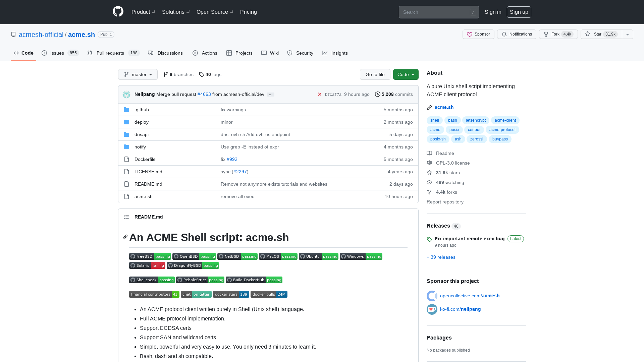The width and height of the screenshot is (644, 362).
Task: Open pull request #4663 link
Action: point(204,95)
